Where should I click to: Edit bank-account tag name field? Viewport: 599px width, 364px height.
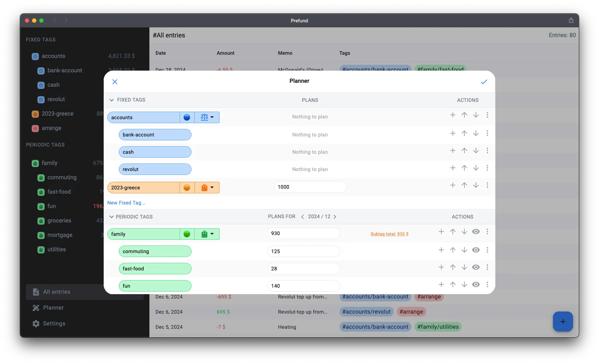pos(155,135)
